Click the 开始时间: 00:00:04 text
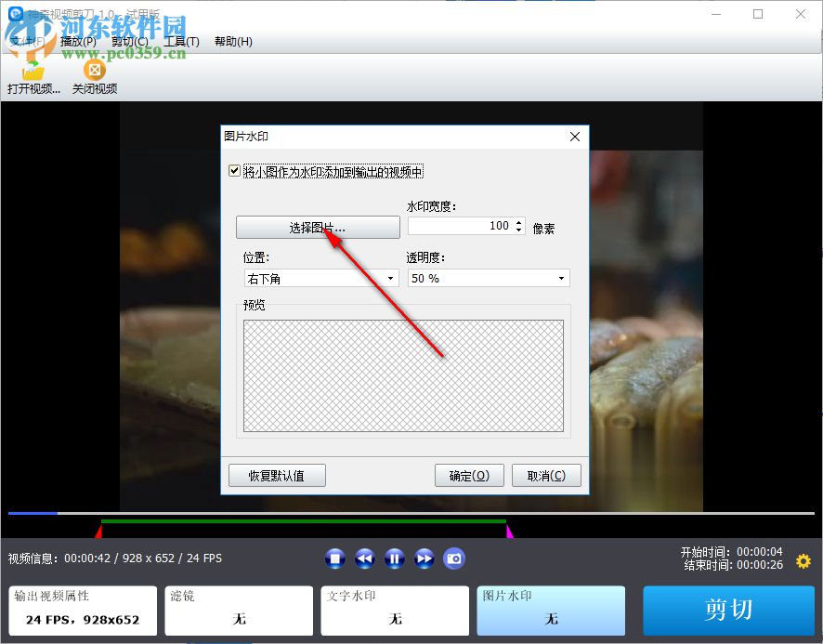 click(x=732, y=552)
